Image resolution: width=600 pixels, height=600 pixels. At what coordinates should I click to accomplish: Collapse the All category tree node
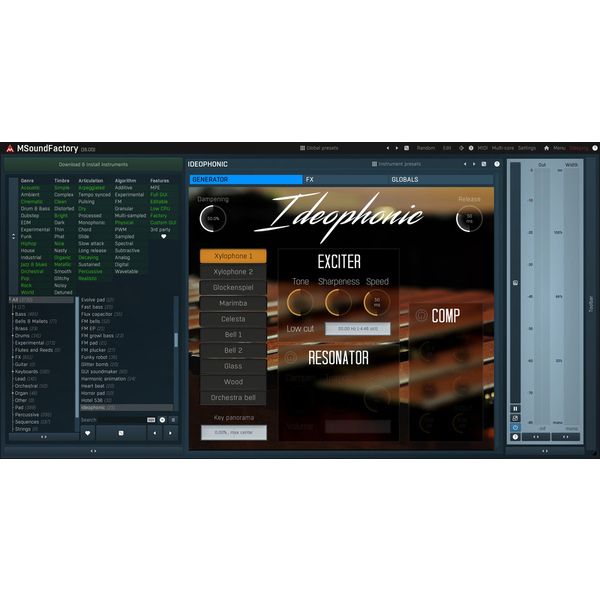pos(10,300)
